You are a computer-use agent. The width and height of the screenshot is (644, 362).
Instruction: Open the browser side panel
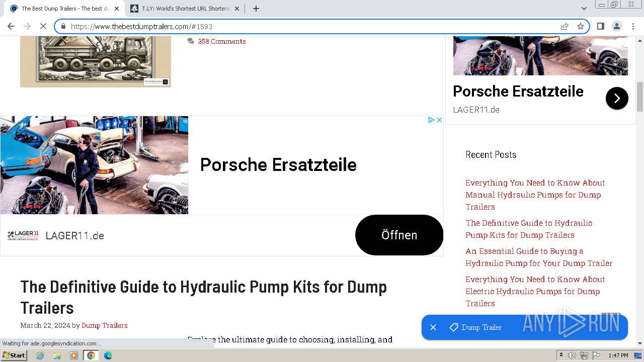[x=601, y=26]
